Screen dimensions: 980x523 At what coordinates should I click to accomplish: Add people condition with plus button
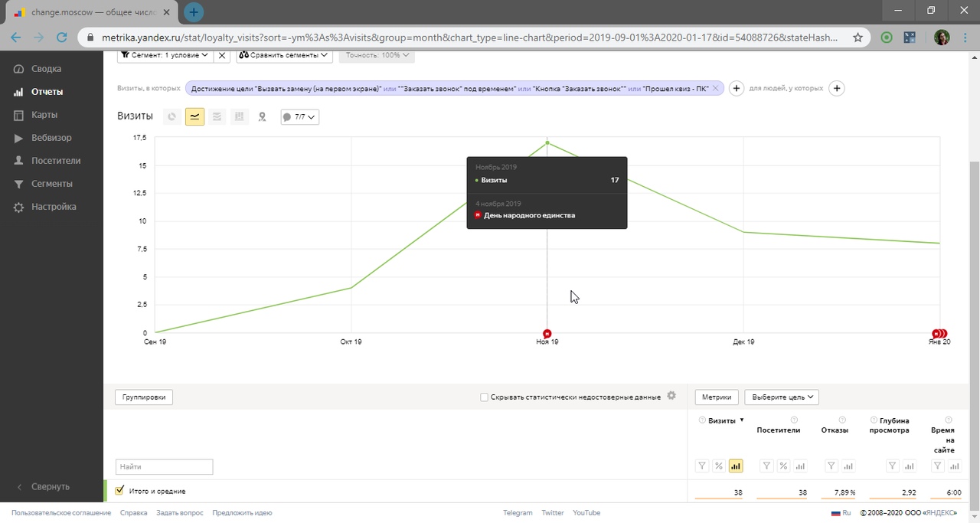pyautogui.click(x=837, y=89)
